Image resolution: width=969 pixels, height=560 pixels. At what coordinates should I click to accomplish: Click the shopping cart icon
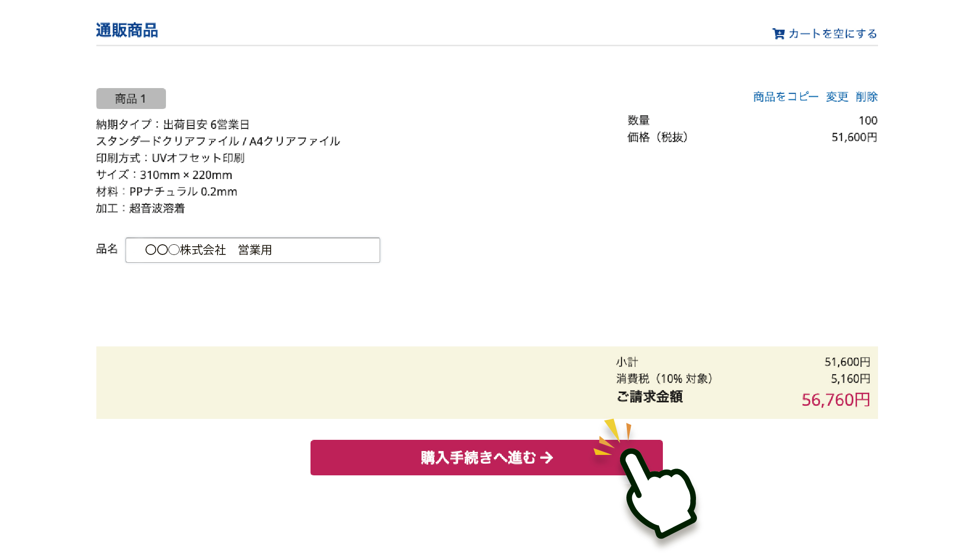click(x=778, y=34)
